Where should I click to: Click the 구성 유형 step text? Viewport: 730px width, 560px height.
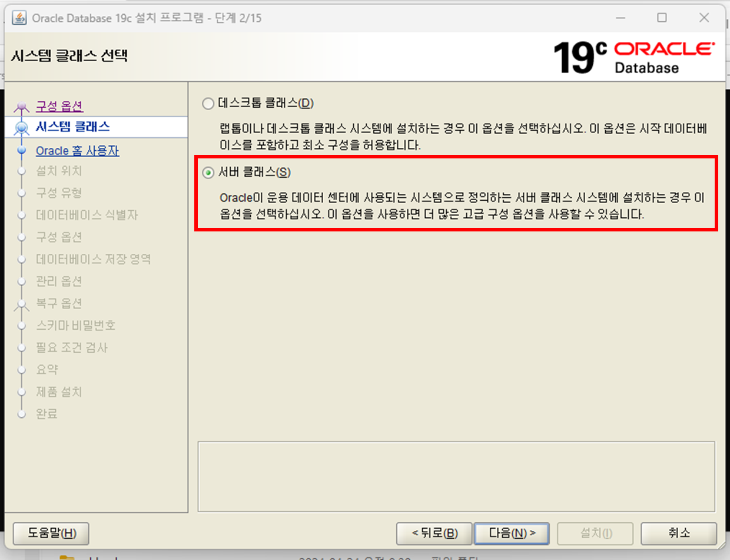tap(59, 193)
